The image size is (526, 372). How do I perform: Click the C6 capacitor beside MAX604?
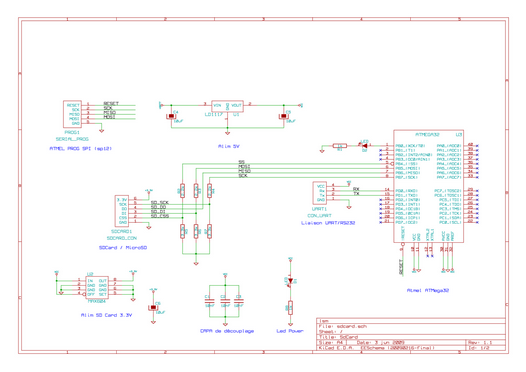pos(153,308)
